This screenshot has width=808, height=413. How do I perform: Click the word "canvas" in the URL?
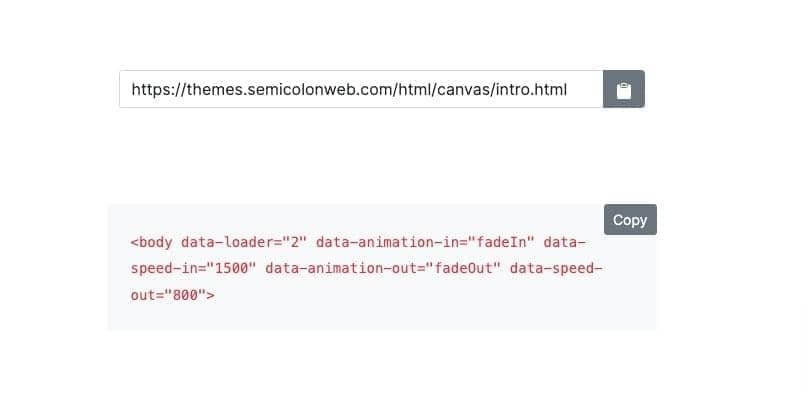coord(465,90)
